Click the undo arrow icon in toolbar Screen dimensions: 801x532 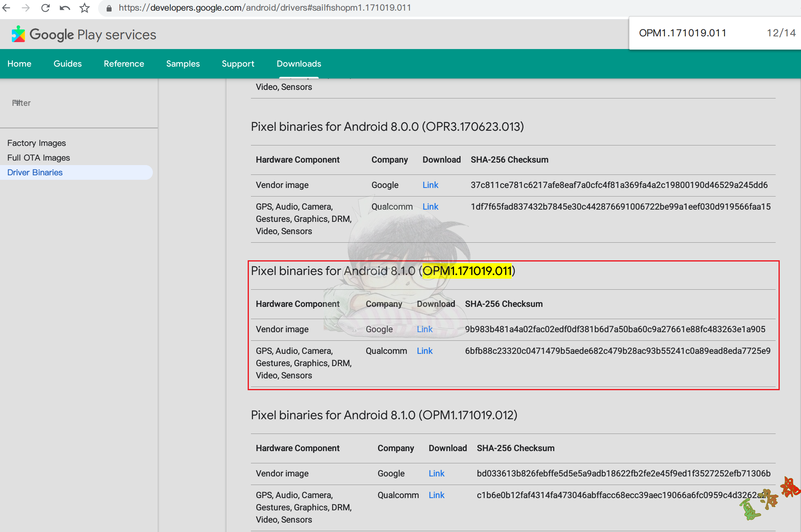click(x=65, y=8)
